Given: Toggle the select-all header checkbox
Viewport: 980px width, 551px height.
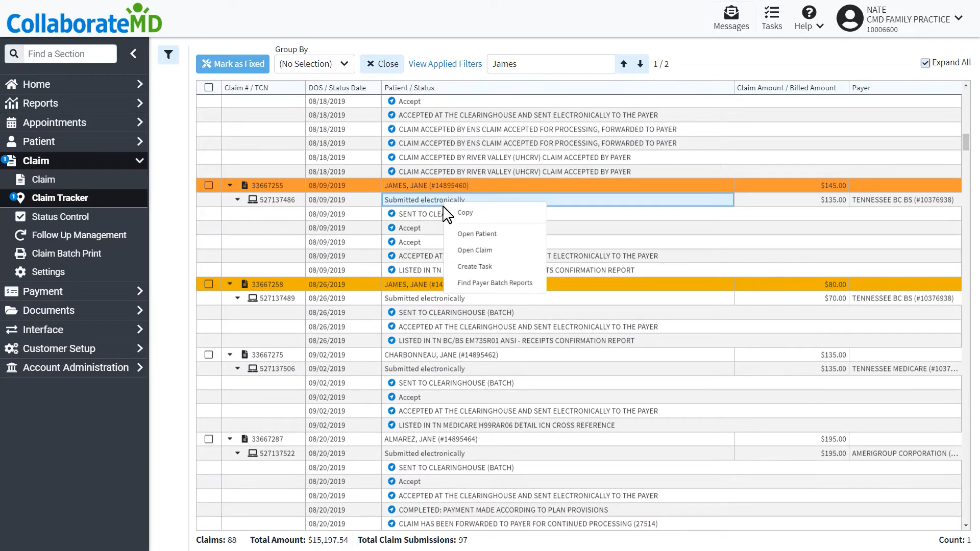Looking at the screenshot, I should click(x=209, y=87).
